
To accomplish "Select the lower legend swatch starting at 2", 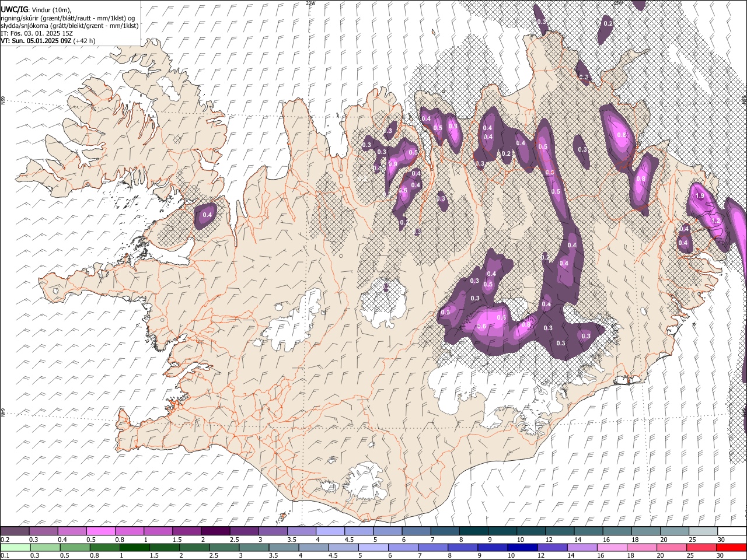I will (194, 547).
